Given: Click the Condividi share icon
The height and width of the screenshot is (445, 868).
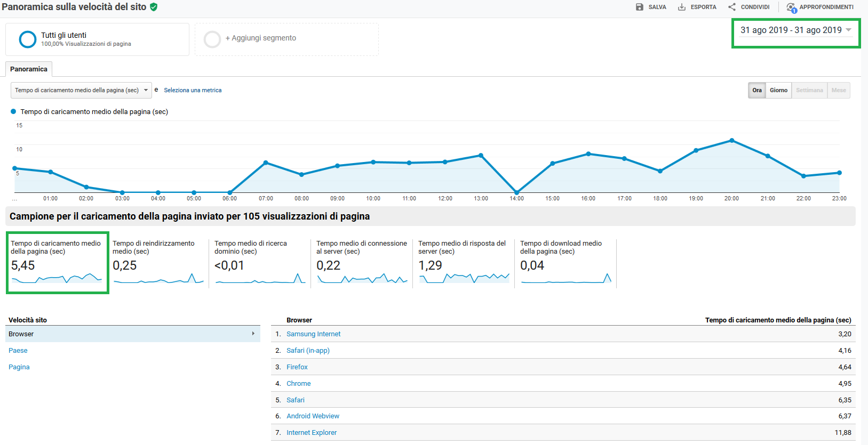Looking at the screenshot, I should tap(732, 7).
